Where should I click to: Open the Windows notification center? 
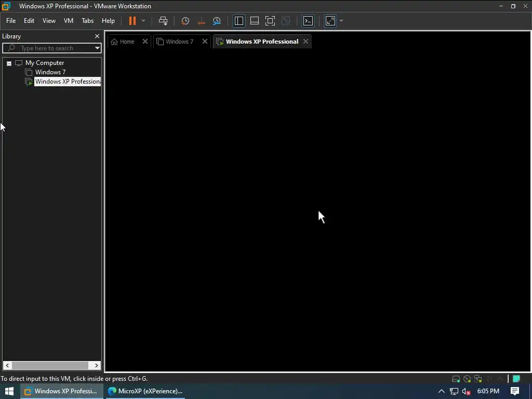[x=515, y=391]
